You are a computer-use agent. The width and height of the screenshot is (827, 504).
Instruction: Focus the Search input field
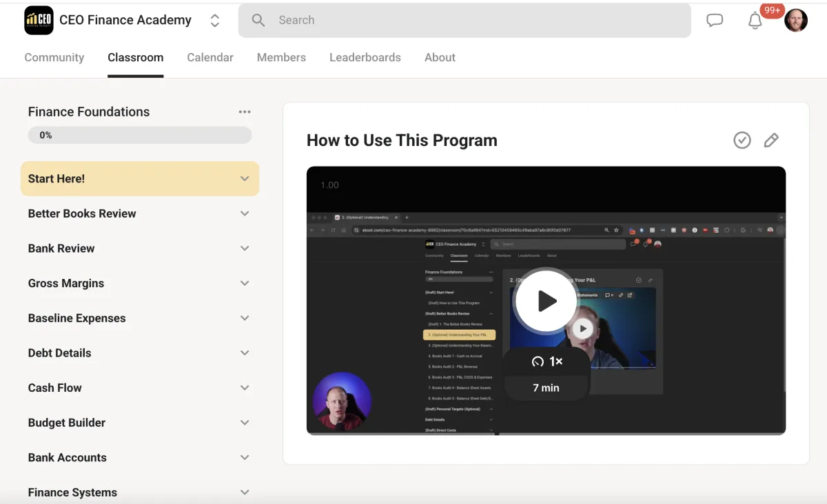[x=464, y=21]
